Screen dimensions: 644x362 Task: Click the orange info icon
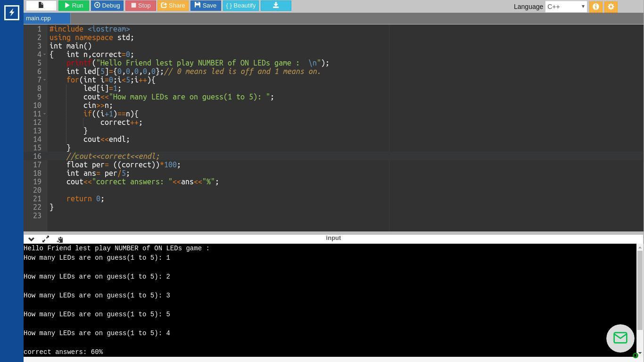[595, 7]
